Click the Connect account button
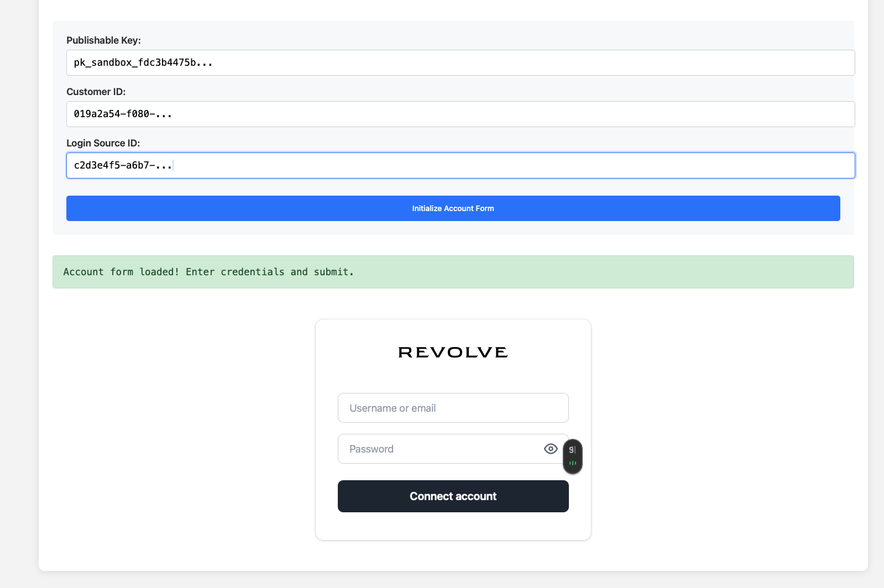This screenshot has width=884, height=588. pos(453,496)
